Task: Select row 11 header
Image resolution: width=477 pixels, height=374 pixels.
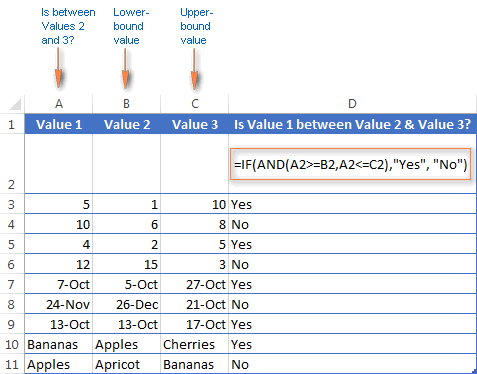Action: coord(12,364)
